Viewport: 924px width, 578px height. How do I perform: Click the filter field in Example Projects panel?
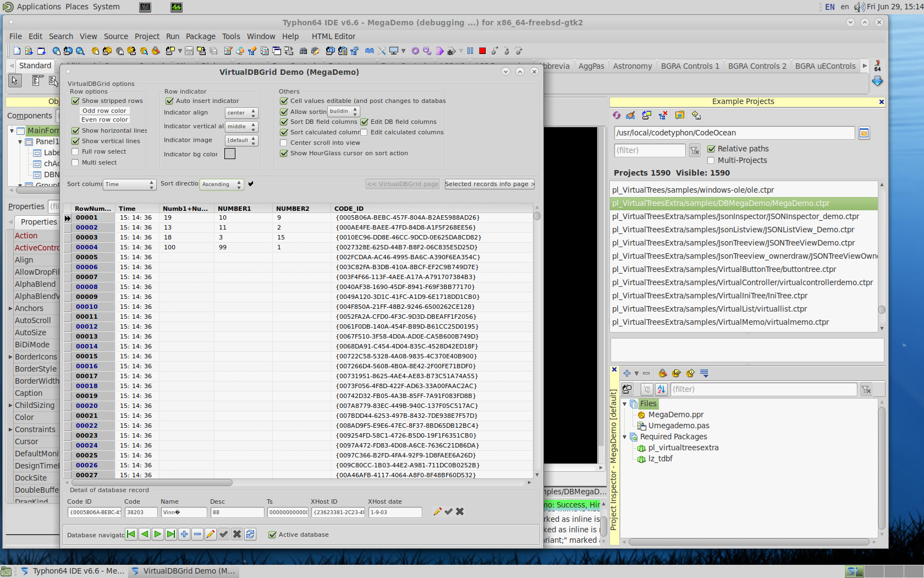pos(650,150)
